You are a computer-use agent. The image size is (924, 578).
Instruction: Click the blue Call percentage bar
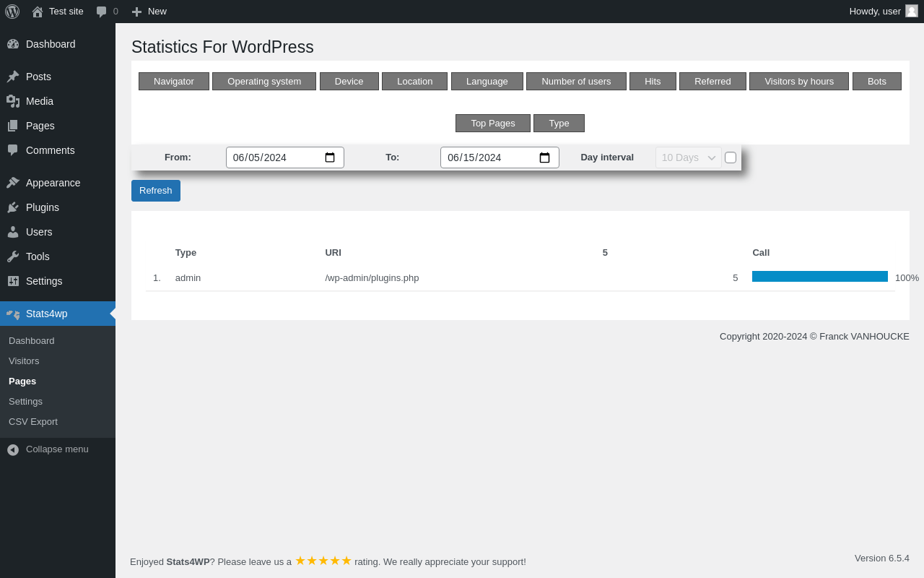coord(820,277)
